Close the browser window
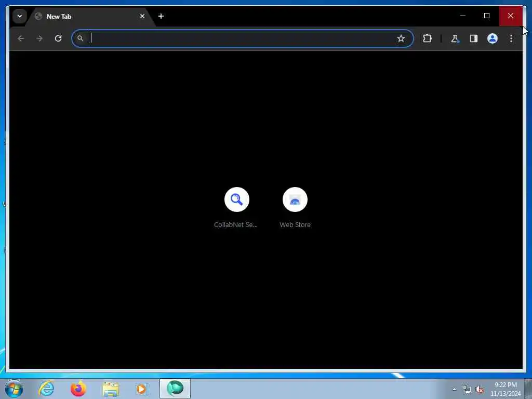532x399 pixels. click(511, 16)
